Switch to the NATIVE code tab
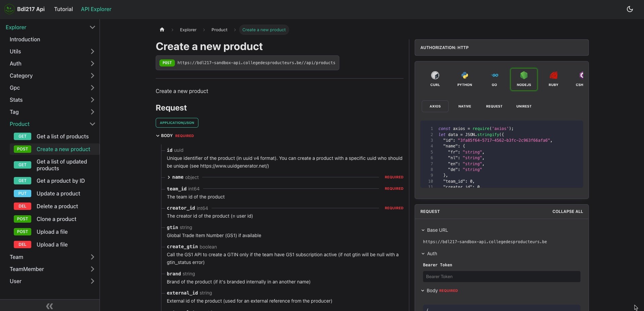Image resolution: width=644 pixels, height=311 pixels. pyautogui.click(x=465, y=106)
